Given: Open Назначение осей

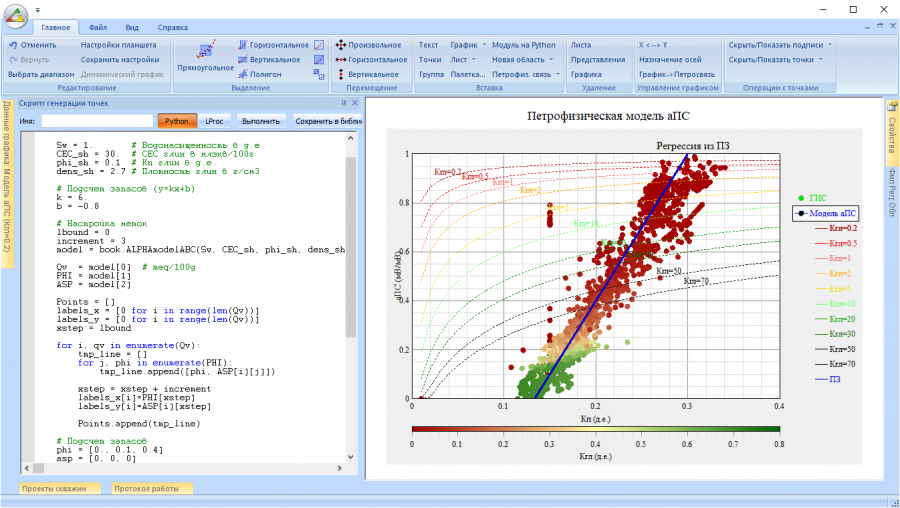Looking at the screenshot, I should [x=670, y=60].
